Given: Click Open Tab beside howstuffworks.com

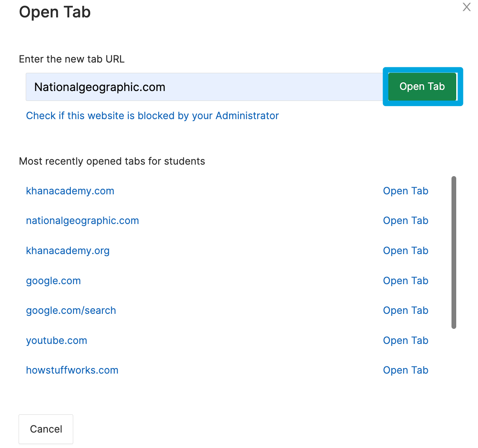Looking at the screenshot, I should pyautogui.click(x=405, y=370).
